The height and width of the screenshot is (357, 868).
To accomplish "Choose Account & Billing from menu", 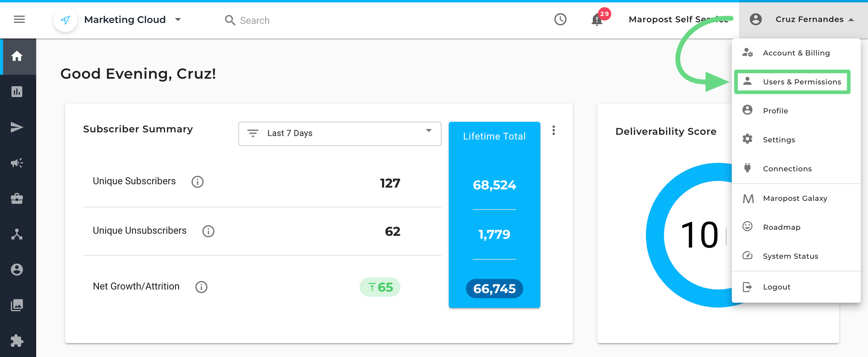I will tap(796, 53).
